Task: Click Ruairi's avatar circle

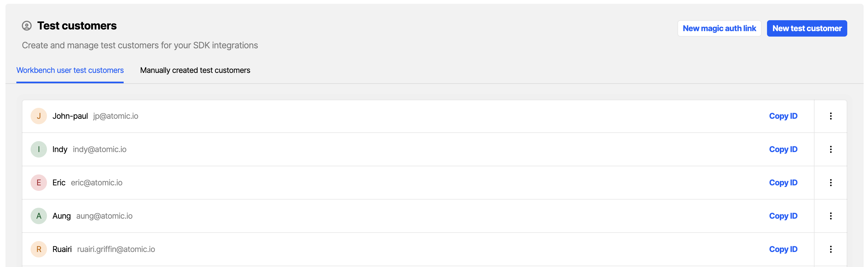Action: 39,249
